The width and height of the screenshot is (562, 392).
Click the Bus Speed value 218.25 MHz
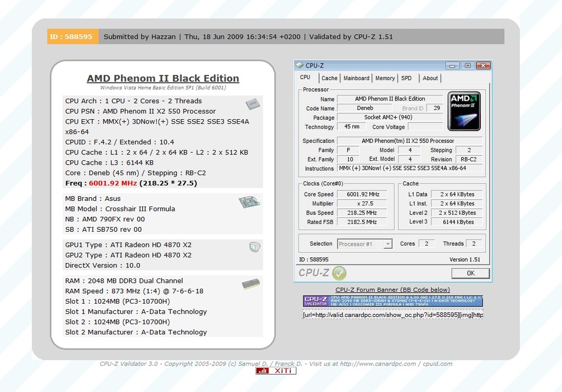pyautogui.click(x=363, y=213)
